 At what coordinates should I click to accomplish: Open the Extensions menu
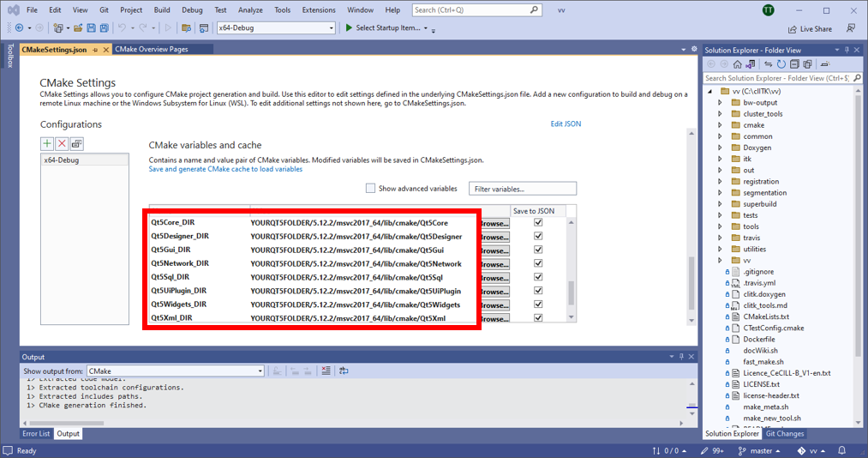tap(319, 10)
